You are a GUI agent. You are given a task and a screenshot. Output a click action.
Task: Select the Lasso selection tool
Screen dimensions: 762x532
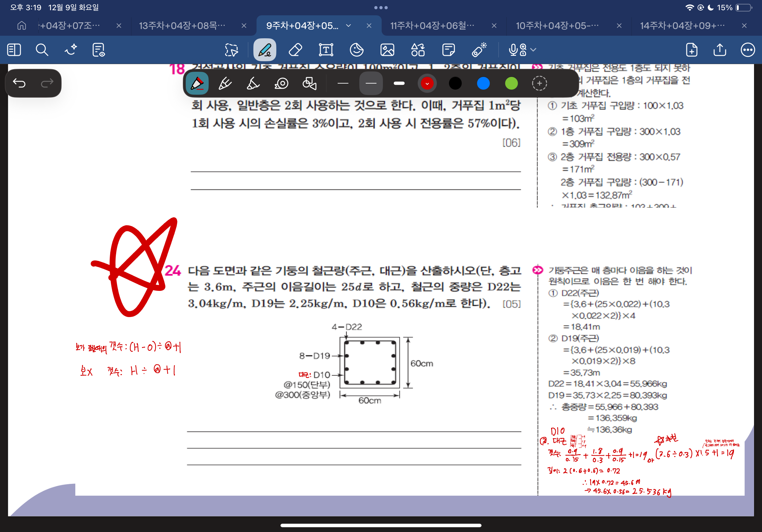[231, 50]
